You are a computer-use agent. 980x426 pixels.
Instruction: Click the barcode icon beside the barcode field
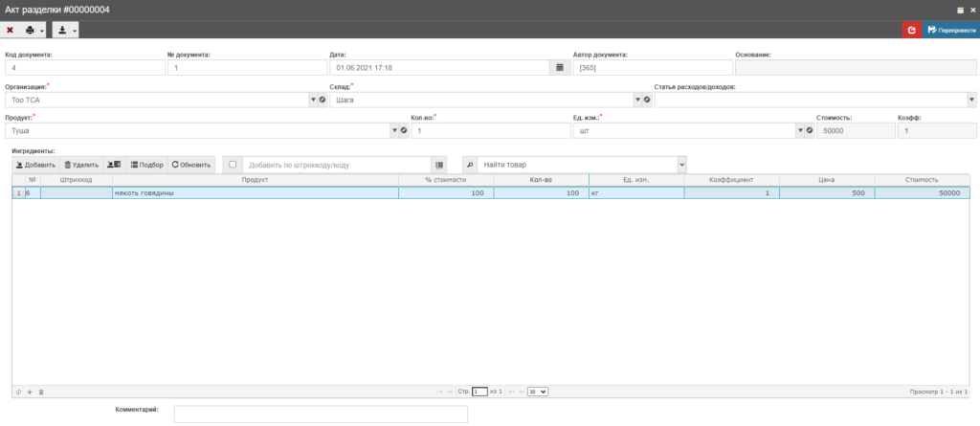click(x=439, y=165)
